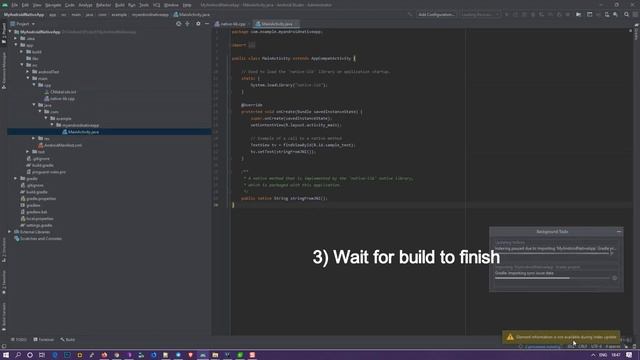The image size is (640, 360).
Task: Open the File menu
Action: [15, 5]
